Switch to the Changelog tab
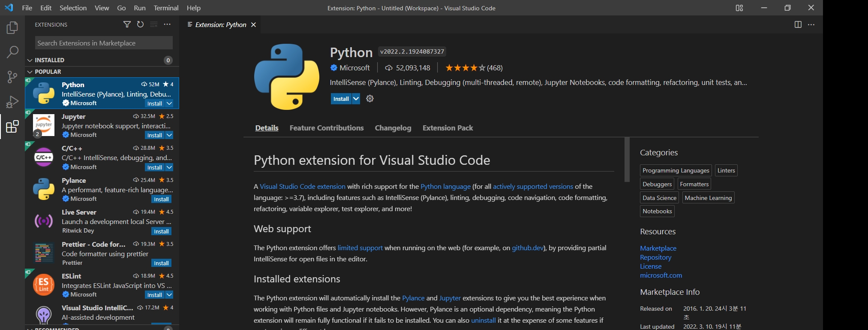This screenshot has width=868, height=330. click(x=393, y=128)
